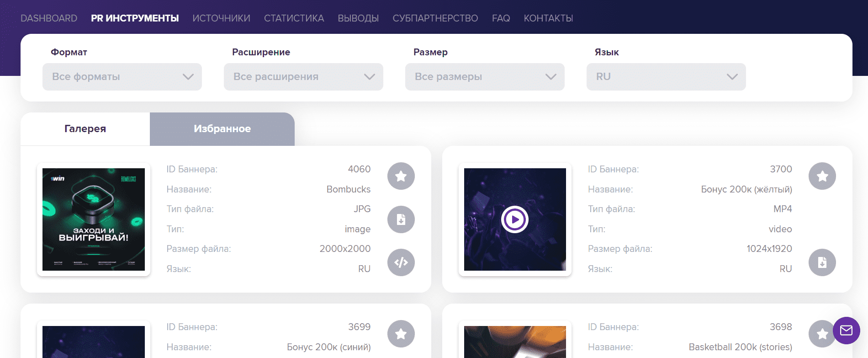Screen dimensions: 868x358
Task: Open the Размер dropdown Все размеры
Action: click(485, 77)
